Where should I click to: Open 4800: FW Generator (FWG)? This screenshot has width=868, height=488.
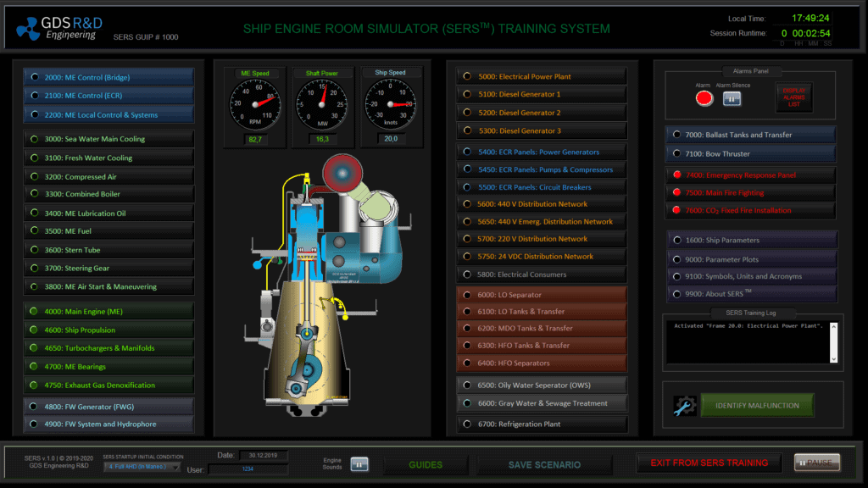click(x=108, y=406)
